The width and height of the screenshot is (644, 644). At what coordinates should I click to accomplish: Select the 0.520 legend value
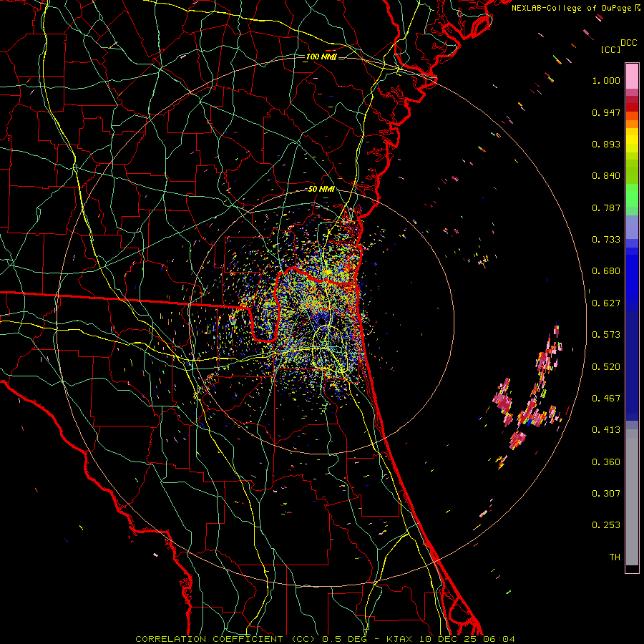606,367
